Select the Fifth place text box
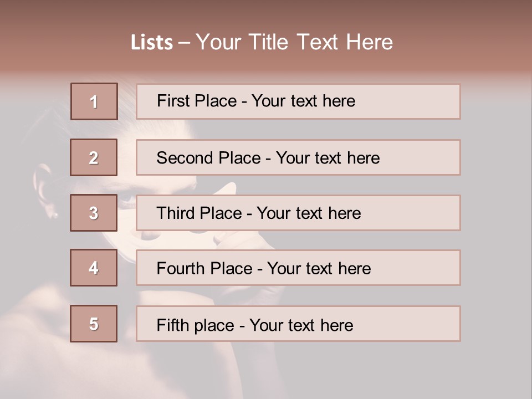The width and height of the screenshot is (532, 399). click(298, 324)
